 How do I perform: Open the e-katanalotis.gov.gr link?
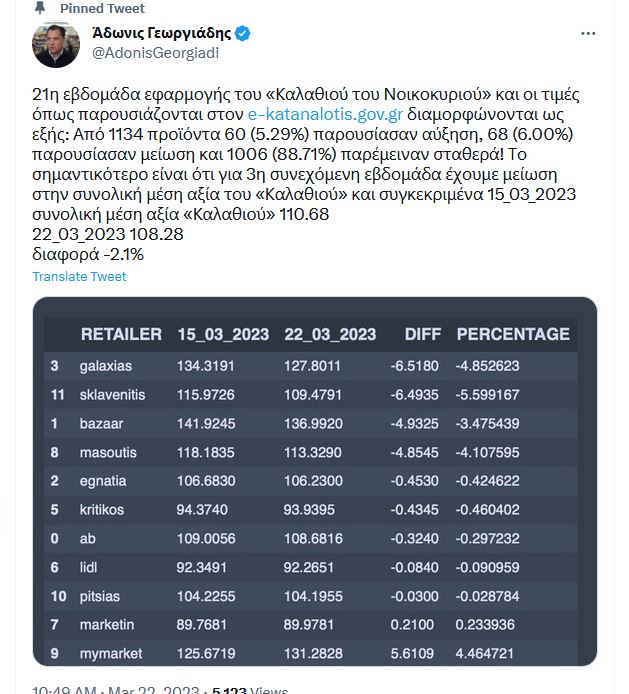click(325, 118)
